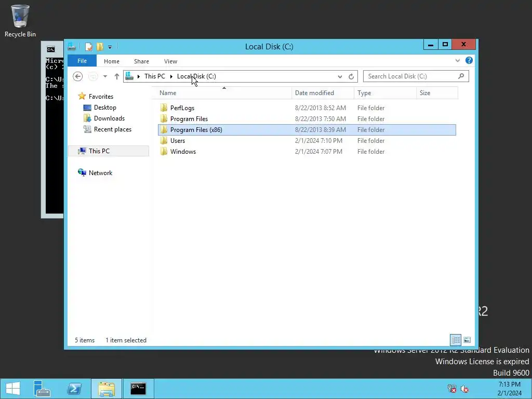Open the Recycle Bin desktop icon
The image size is (532, 399).
[20, 21]
